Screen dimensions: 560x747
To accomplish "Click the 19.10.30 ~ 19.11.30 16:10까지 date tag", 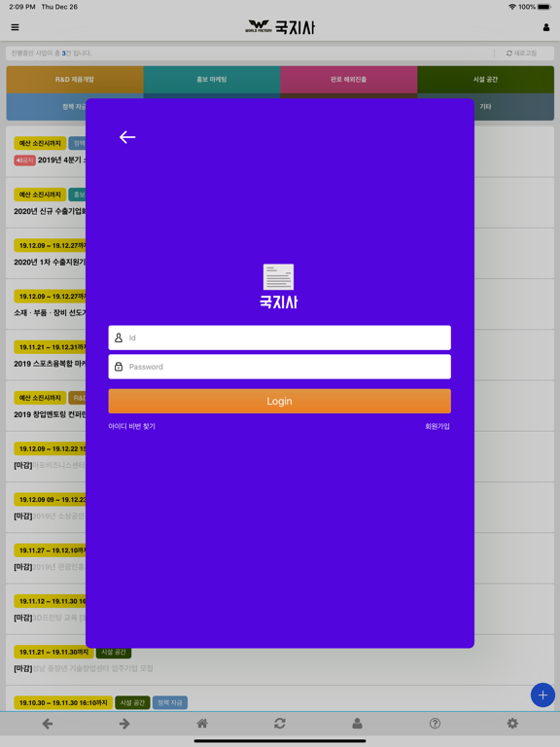I will (x=63, y=702).
